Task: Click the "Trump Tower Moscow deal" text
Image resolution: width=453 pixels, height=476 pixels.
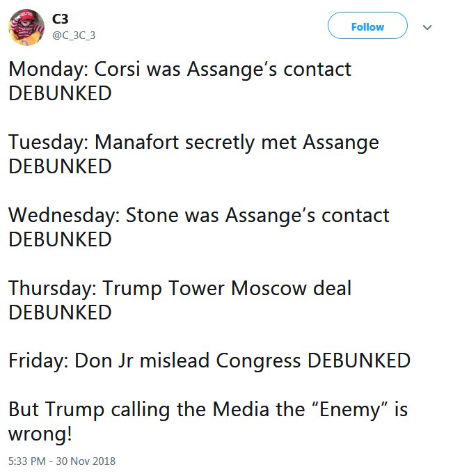Action: (227, 288)
